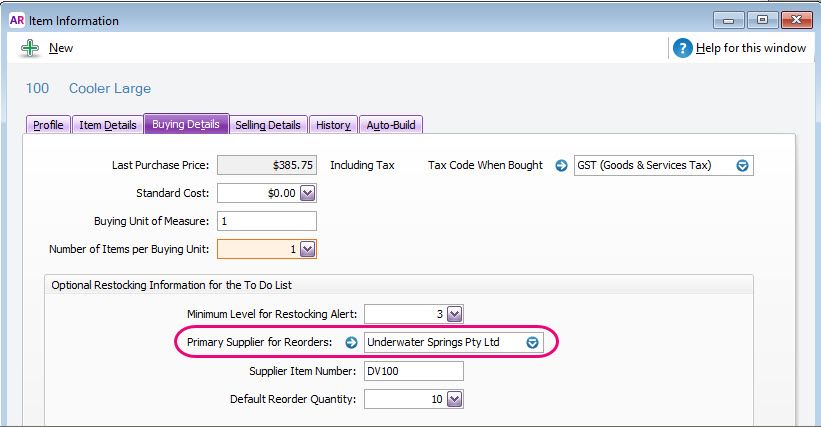Click arrow icon beside Primary Supplier for Reorders

[x=351, y=343]
